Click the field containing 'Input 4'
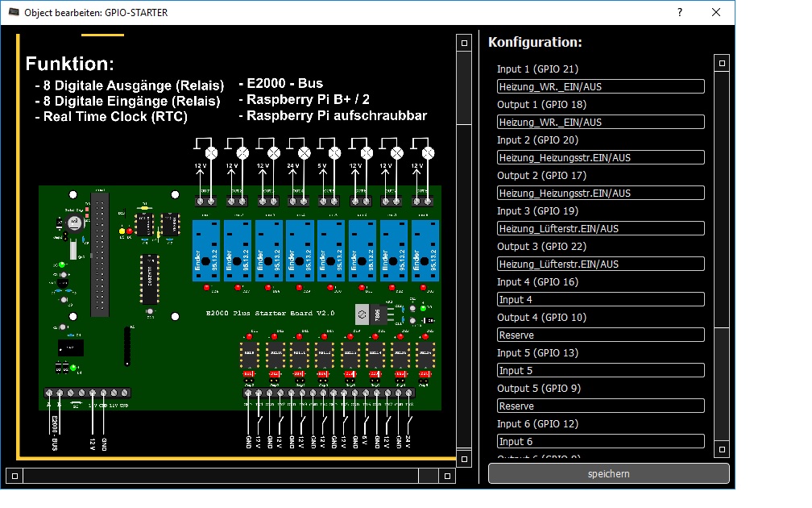This screenshot has height=508, width=812. (601, 300)
